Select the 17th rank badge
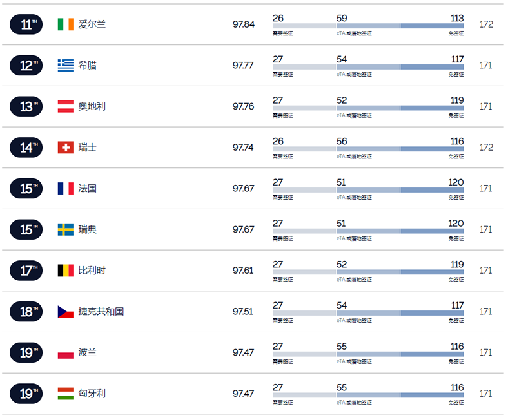Viewport: 508px width, 420px height. [26, 271]
